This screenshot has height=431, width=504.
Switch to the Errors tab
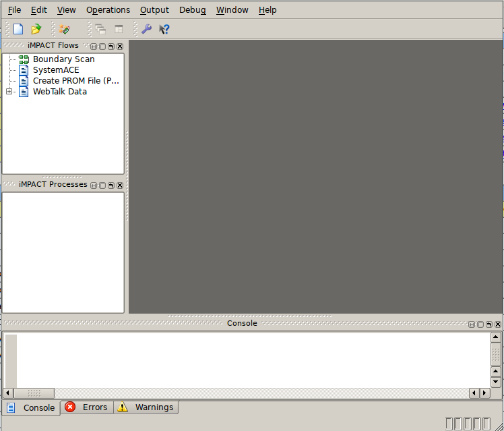(x=87, y=407)
